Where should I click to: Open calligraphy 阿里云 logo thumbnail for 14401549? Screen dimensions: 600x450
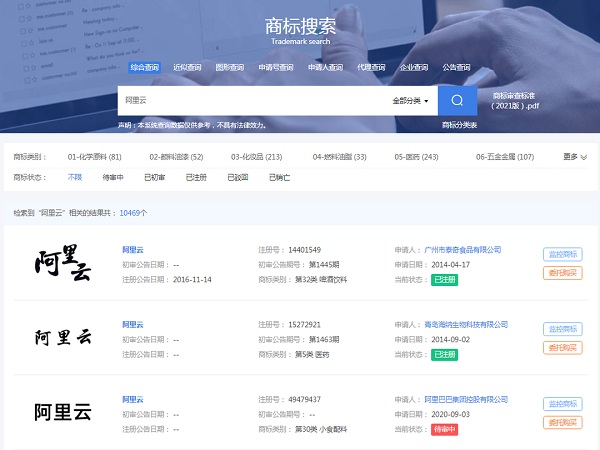63,263
